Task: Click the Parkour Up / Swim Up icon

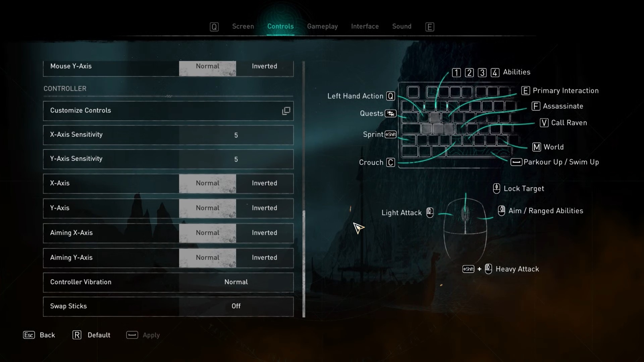Action: (515, 162)
